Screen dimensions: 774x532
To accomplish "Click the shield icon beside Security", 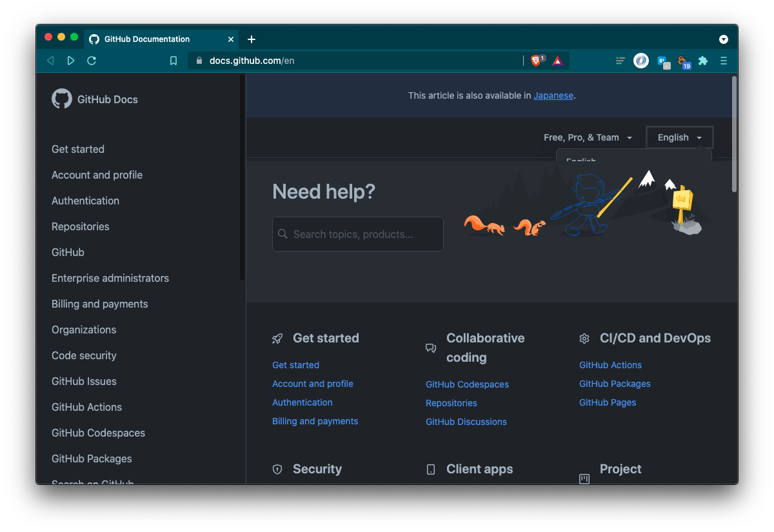I will pos(277,469).
